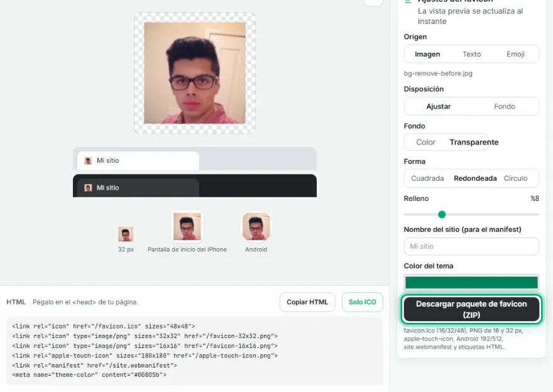The width and height of the screenshot is (553, 392).
Task: Click the "La vista previa se actualiza al instante" text
Action: pos(471,16)
